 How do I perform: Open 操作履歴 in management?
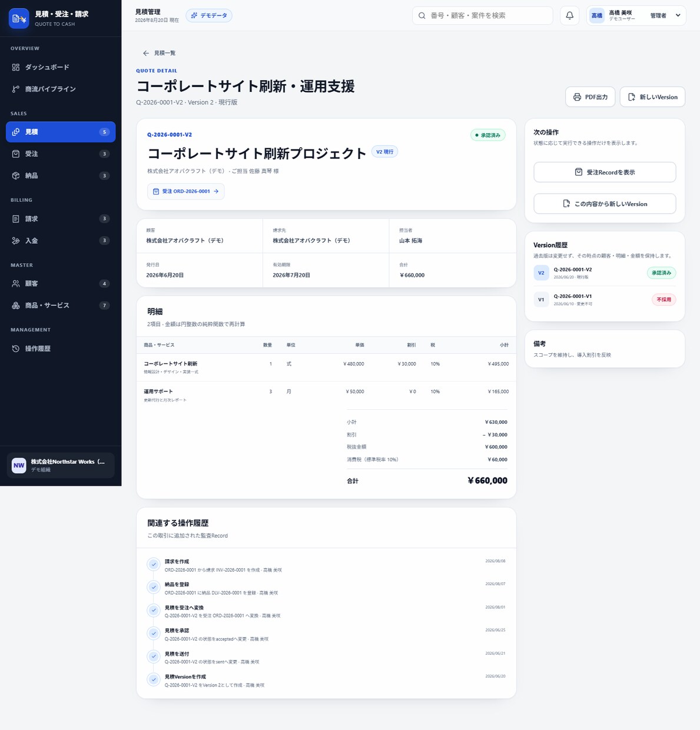[x=61, y=349]
